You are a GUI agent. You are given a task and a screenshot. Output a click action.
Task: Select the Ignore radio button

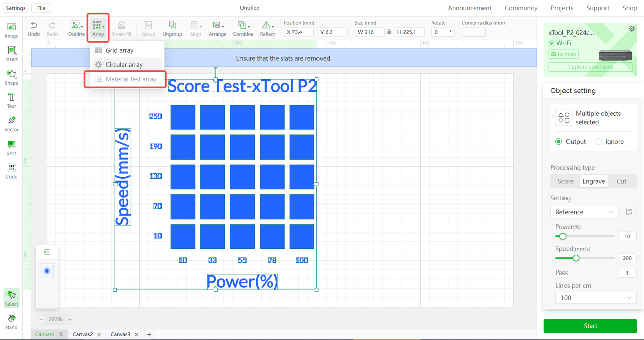click(x=599, y=142)
